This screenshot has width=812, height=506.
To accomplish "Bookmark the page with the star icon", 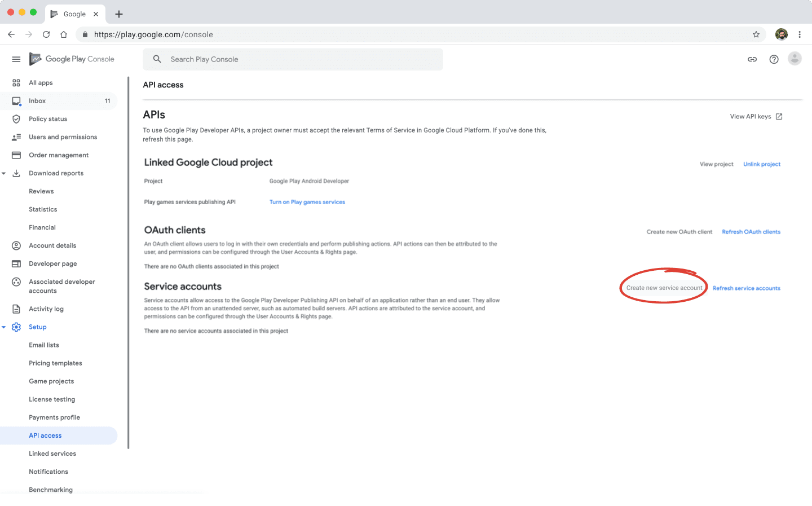I will (756, 34).
